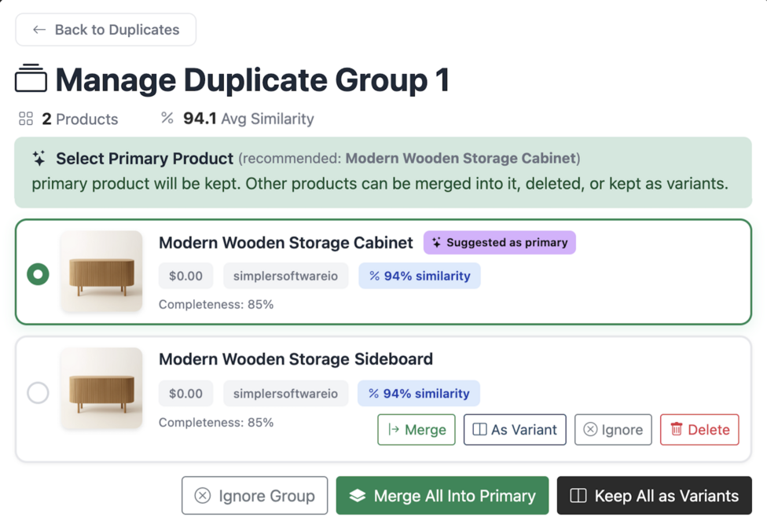Click the circled X icon on Ignore Group
The image size is (767, 532).
click(203, 495)
